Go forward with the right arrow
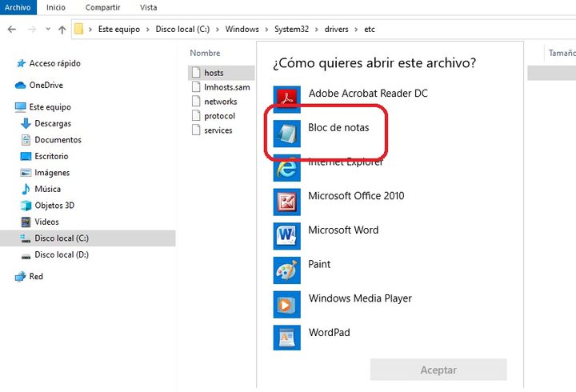 click(x=32, y=29)
